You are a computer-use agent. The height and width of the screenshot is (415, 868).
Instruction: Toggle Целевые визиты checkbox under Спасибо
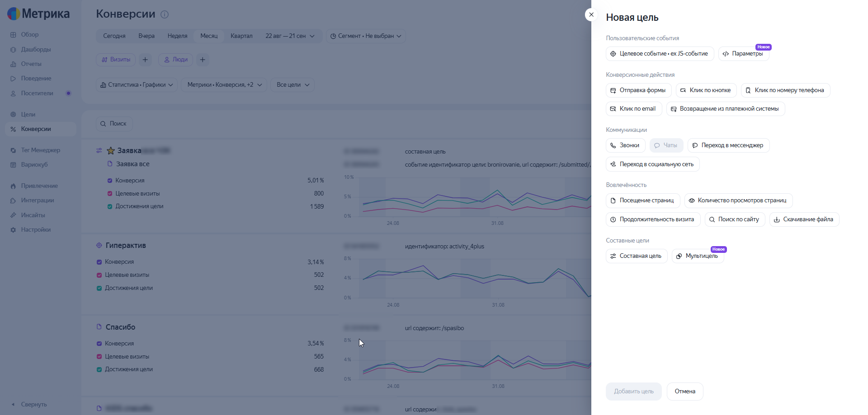coord(99,357)
